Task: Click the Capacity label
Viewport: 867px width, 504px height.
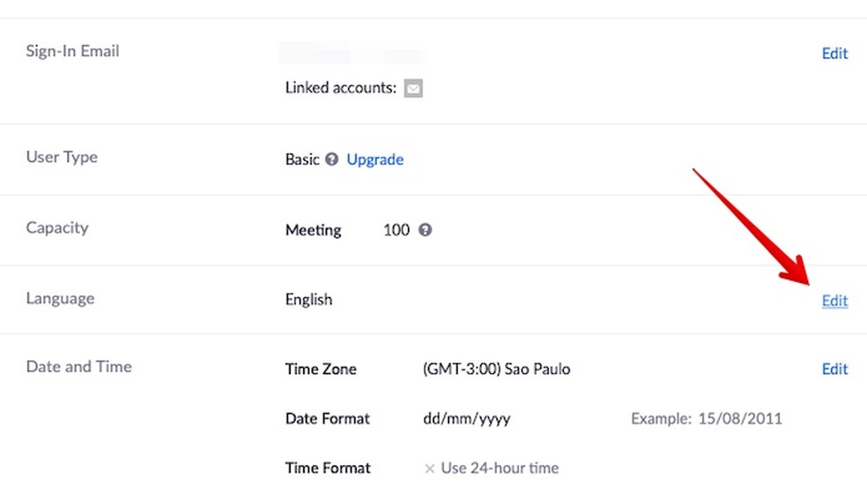Action: (x=57, y=228)
